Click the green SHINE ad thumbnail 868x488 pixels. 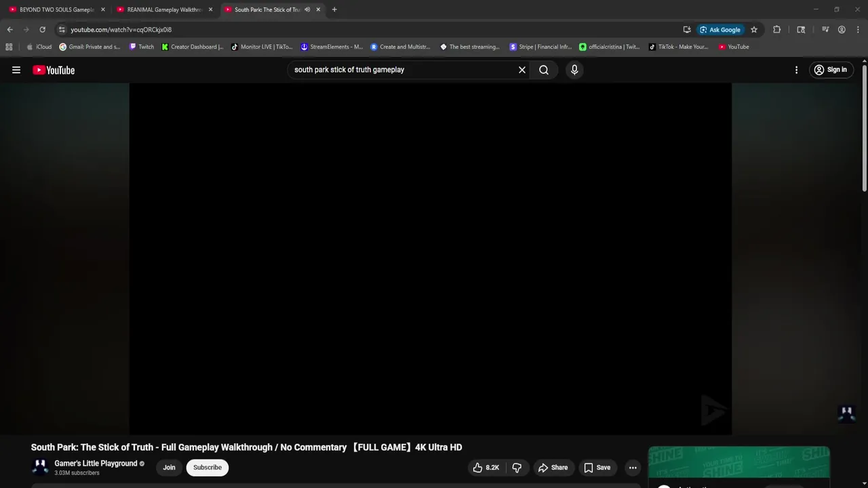pyautogui.click(x=739, y=463)
